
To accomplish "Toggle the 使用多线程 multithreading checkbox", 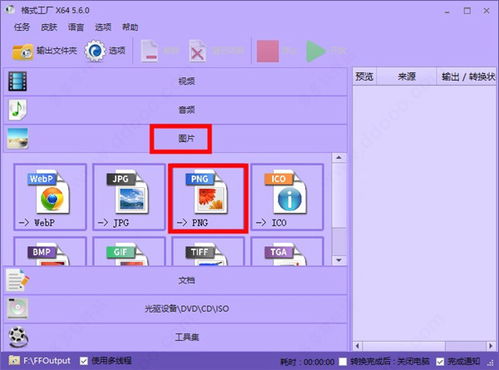I will point(84,361).
